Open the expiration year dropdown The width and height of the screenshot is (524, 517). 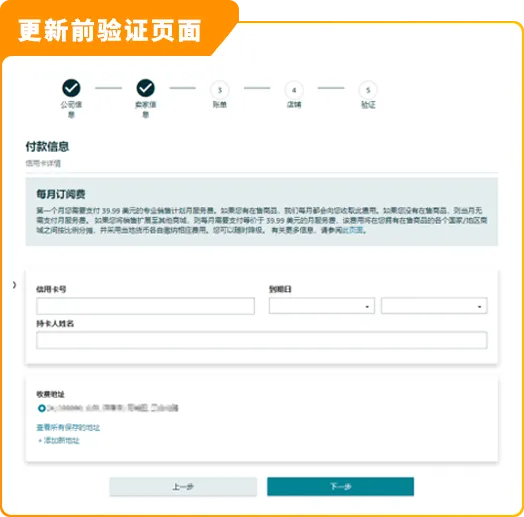click(434, 306)
